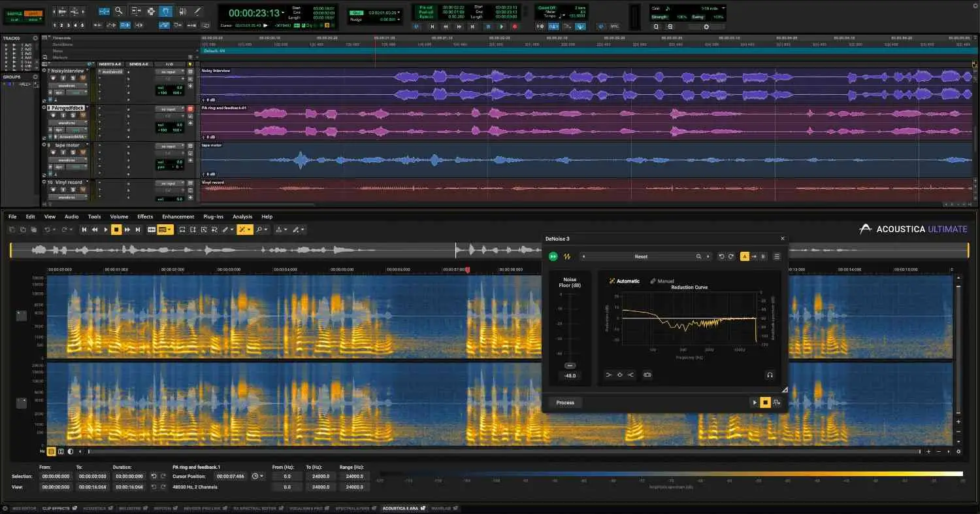The height and width of the screenshot is (514, 980).
Task: Skip to end in Acoustica toolbar
Action: [138, 230]
